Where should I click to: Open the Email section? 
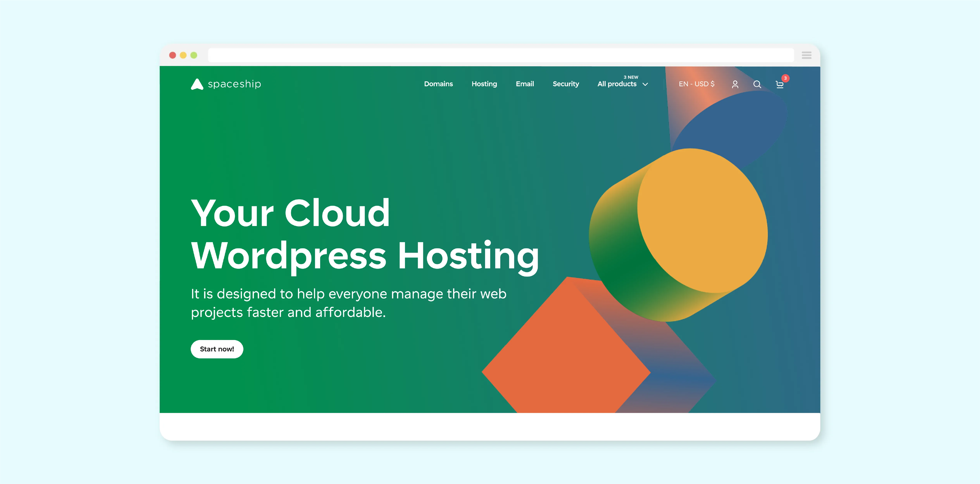(x=525, y=84)
